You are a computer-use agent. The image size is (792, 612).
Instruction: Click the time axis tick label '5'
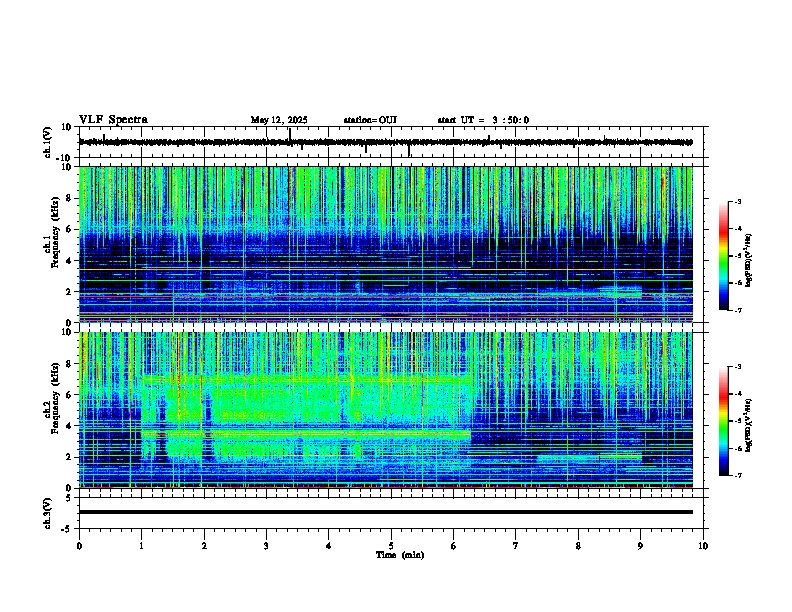391,546
